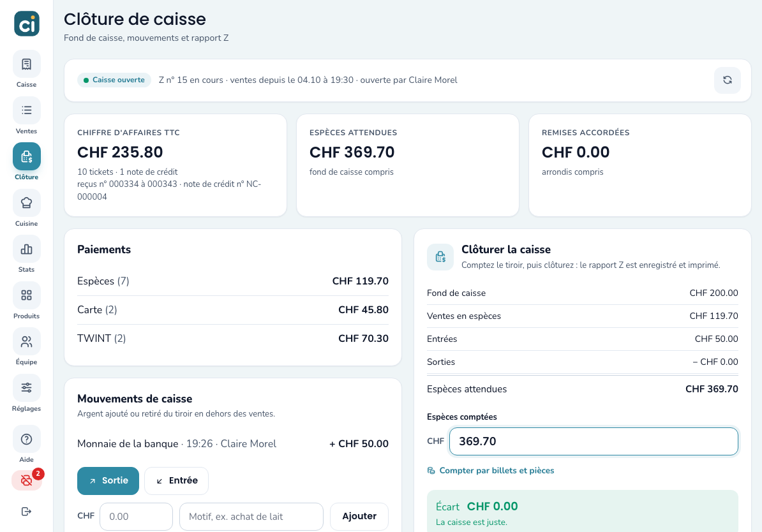The width and height of the screenshot is (762, 532).
Task: Click the bold Espèces attendues total row
Action: (582, 388)
